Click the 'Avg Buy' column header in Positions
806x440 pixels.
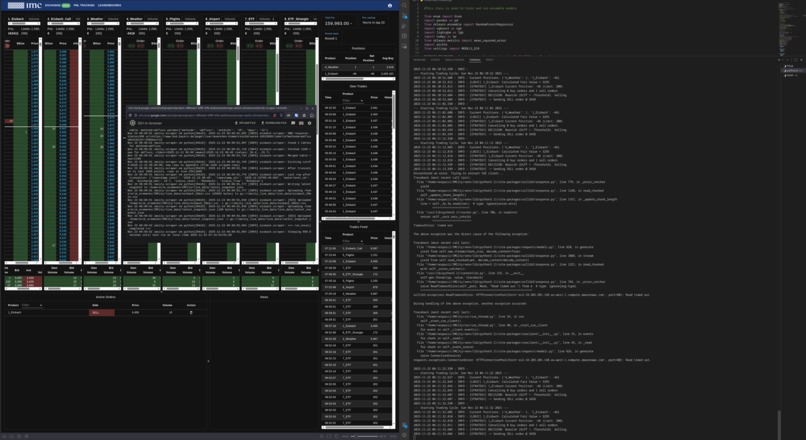[x=389, y=58]
